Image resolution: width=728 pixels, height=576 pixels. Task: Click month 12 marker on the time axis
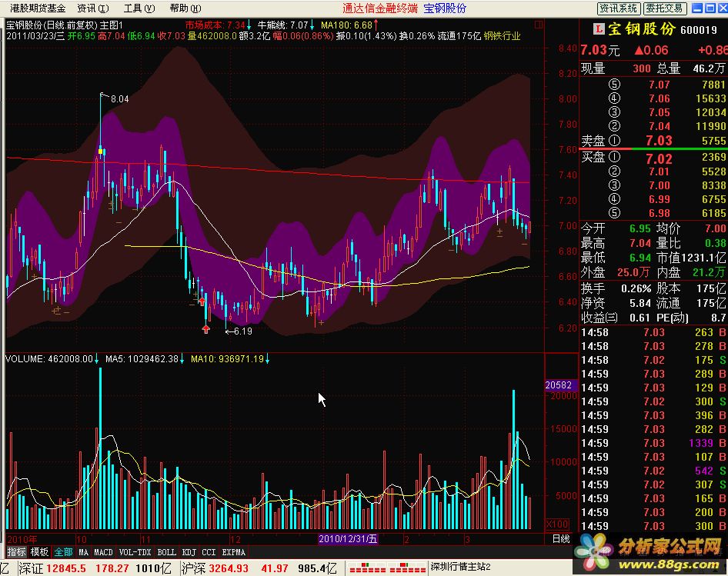tap(235, 539)
